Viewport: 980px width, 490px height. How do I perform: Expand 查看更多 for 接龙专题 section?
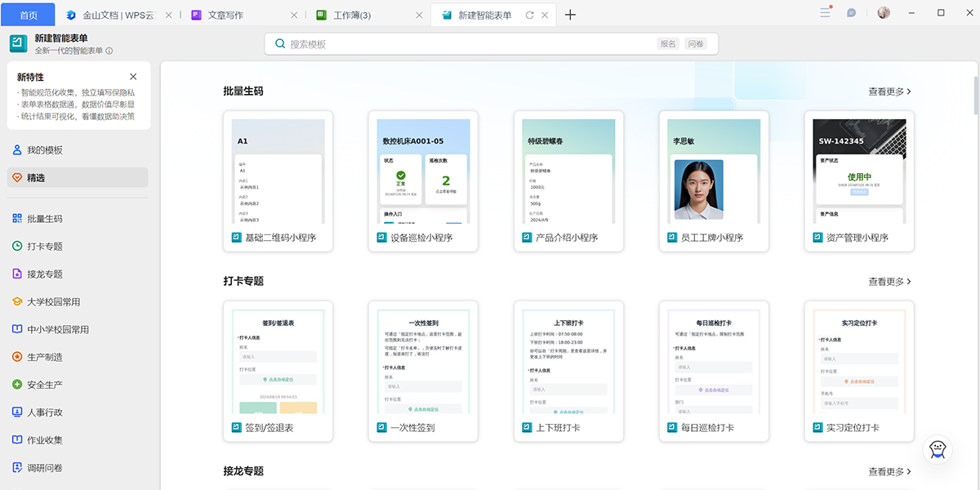coord(889,472)
